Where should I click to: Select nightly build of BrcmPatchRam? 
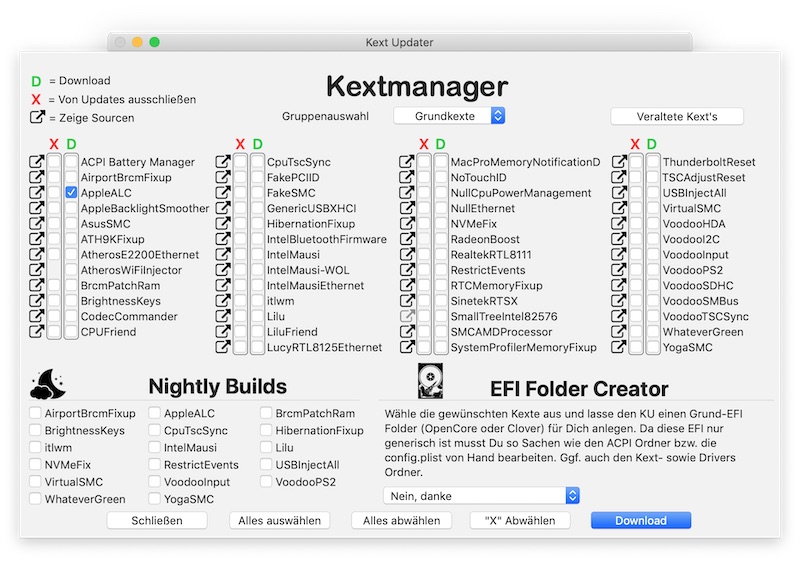point(266,413)
